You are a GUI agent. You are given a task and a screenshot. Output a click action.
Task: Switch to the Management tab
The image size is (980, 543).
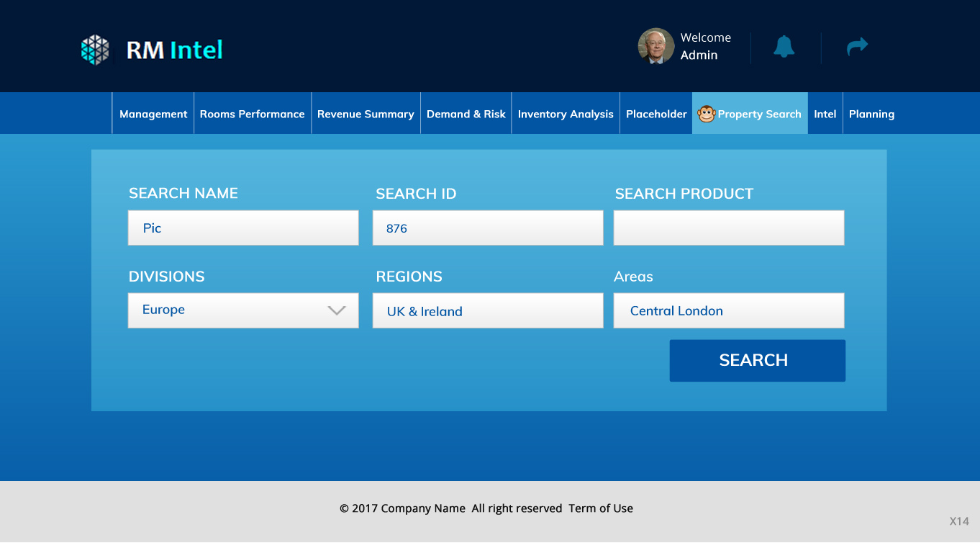(x=153, y=113)
